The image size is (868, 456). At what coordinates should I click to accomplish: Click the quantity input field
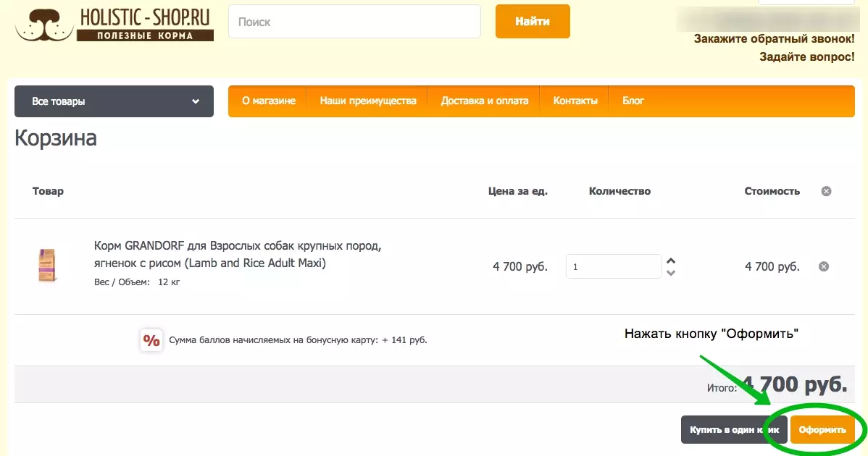click(x=614, y=266)
